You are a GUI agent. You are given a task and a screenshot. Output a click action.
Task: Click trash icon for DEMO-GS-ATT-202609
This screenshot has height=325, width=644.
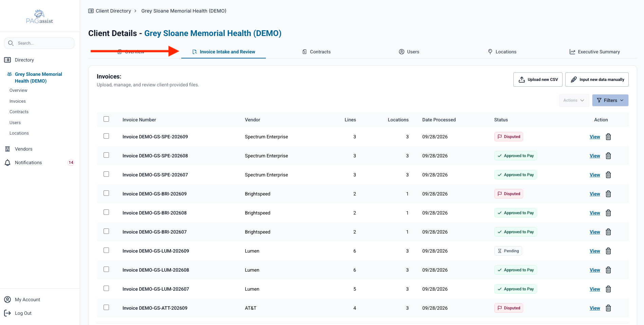(x=608, y=308)
